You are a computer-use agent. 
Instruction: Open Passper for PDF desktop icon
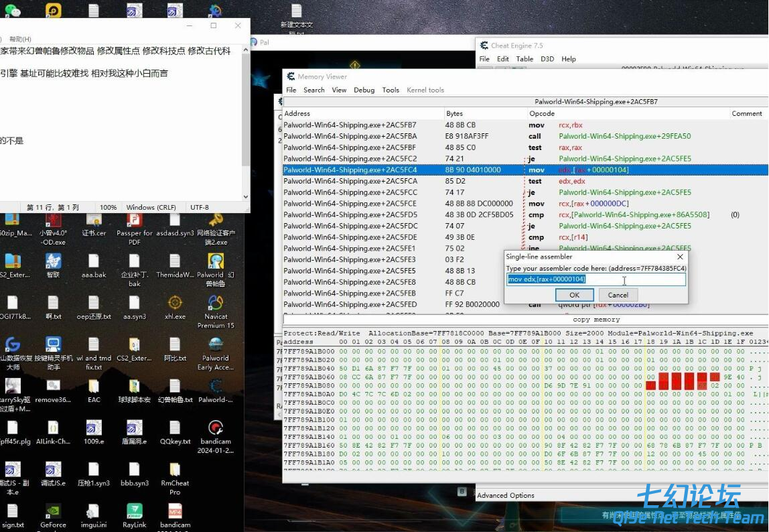(135, 228)
